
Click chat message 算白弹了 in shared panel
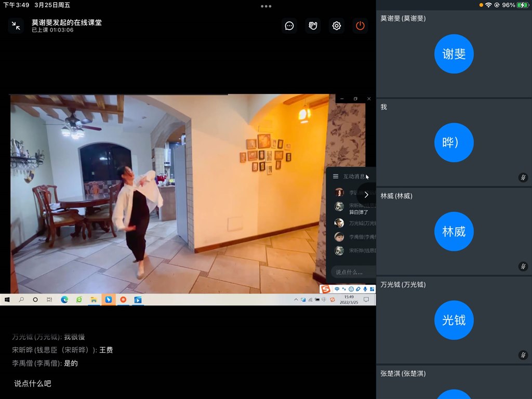[358, 212]
